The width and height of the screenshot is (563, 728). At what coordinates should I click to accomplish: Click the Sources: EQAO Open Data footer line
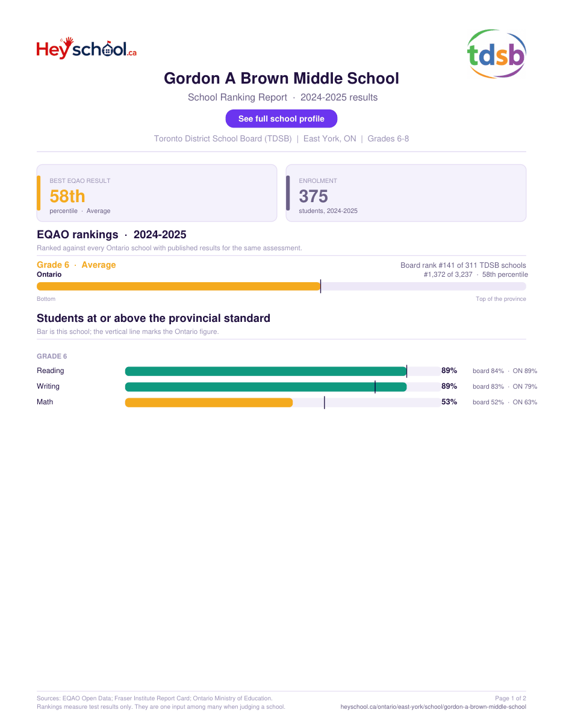pos(155,699)
